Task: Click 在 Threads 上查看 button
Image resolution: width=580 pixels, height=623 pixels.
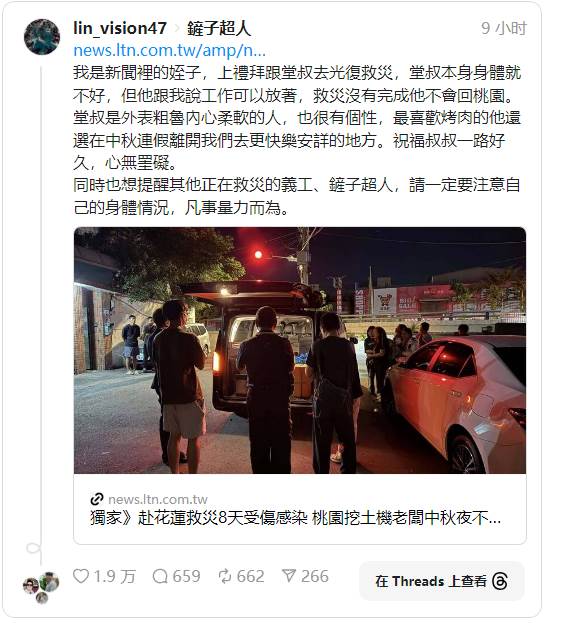Action: (x=441, y=581)
